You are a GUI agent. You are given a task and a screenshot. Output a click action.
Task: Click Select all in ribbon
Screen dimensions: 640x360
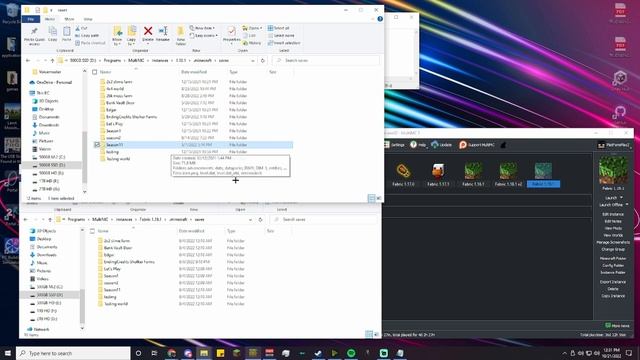[278, 28]
